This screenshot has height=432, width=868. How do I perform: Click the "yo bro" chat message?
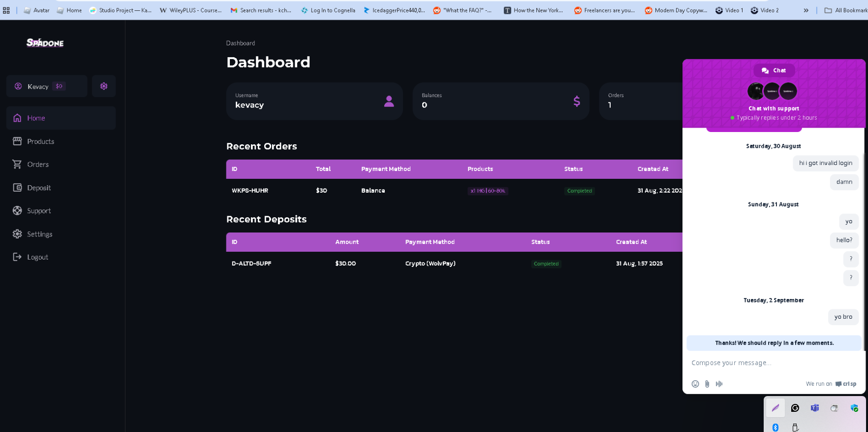pyautogui.click(x=843, y=317)
